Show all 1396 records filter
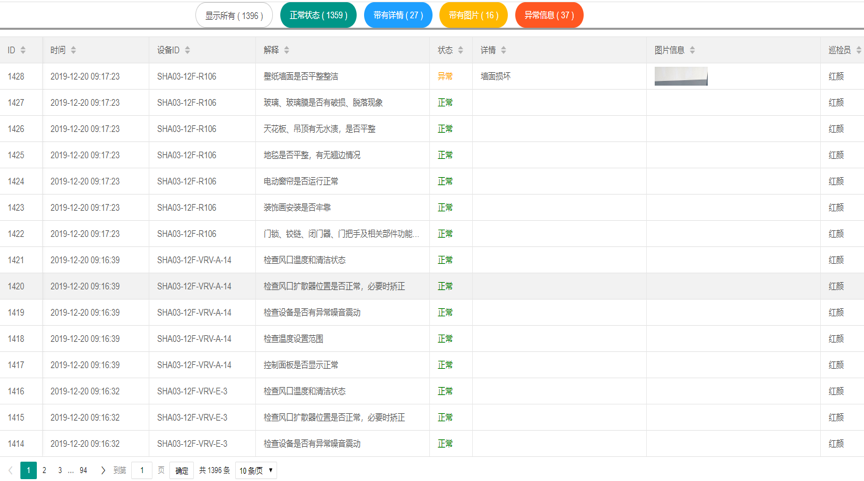The image size is (864, 481). tap(234, 15)
